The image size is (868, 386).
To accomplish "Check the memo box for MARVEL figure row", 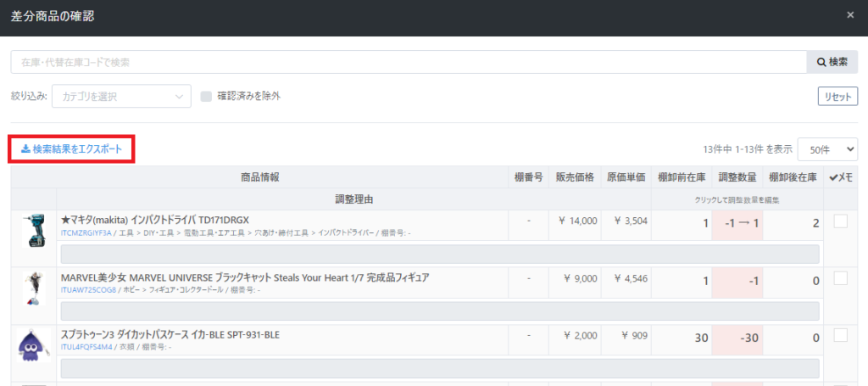I will 840,278.
